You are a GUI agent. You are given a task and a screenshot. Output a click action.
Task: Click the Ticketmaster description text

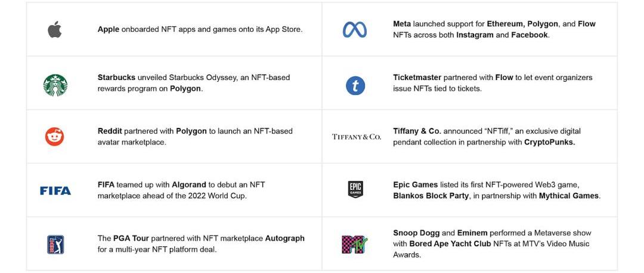click(493, 83)
